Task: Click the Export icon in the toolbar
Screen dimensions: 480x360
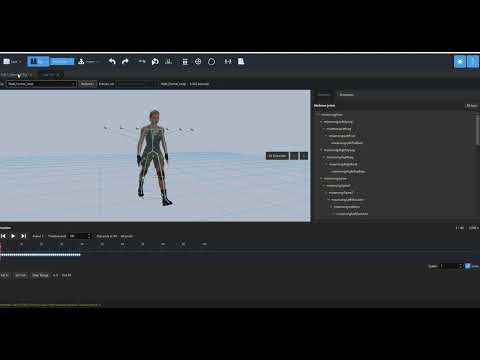Action: click(x=81, y=62)
